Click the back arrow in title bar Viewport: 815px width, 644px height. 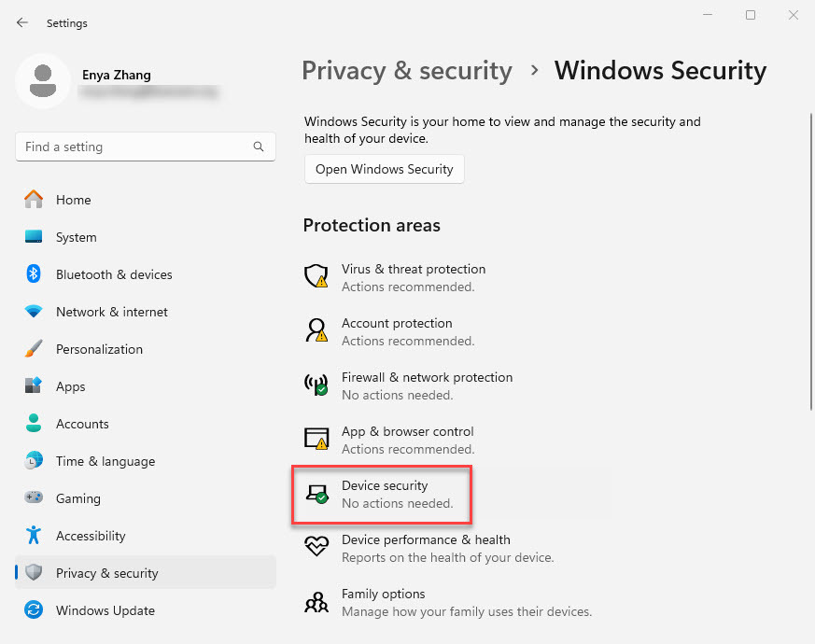pyautogui.click(x=22, y=22)
